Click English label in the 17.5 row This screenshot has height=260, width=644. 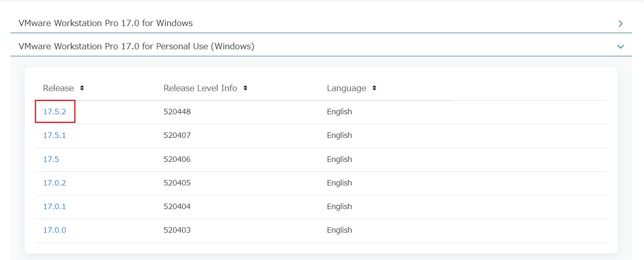point(339,159)
